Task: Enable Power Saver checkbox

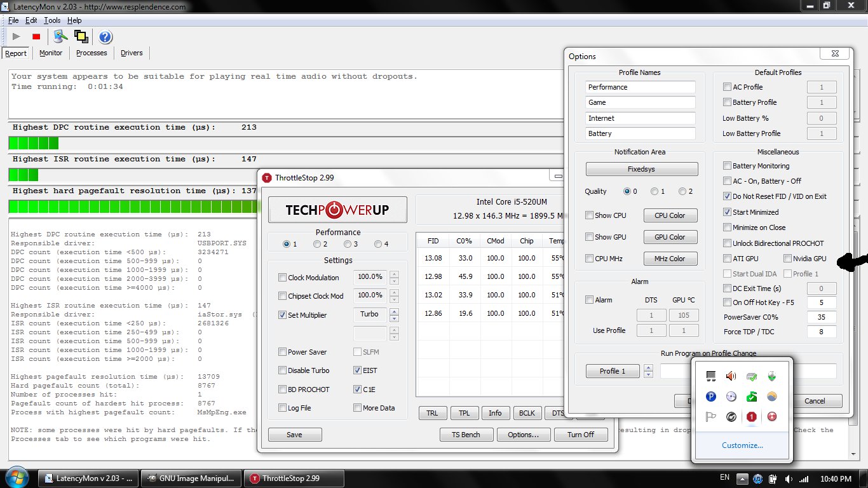Action: [282, 351]
